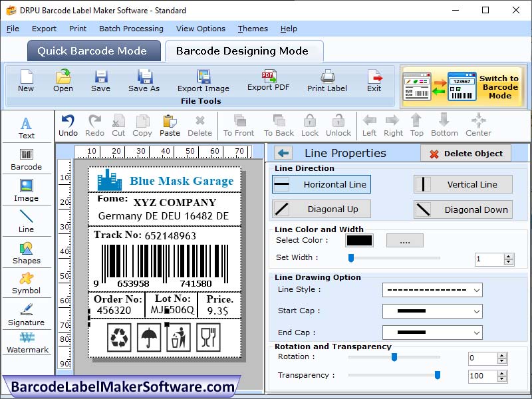Switch to Quick Barcode Mode tab
This screenshot has height=399, width=532.
[x=93, y=51]
